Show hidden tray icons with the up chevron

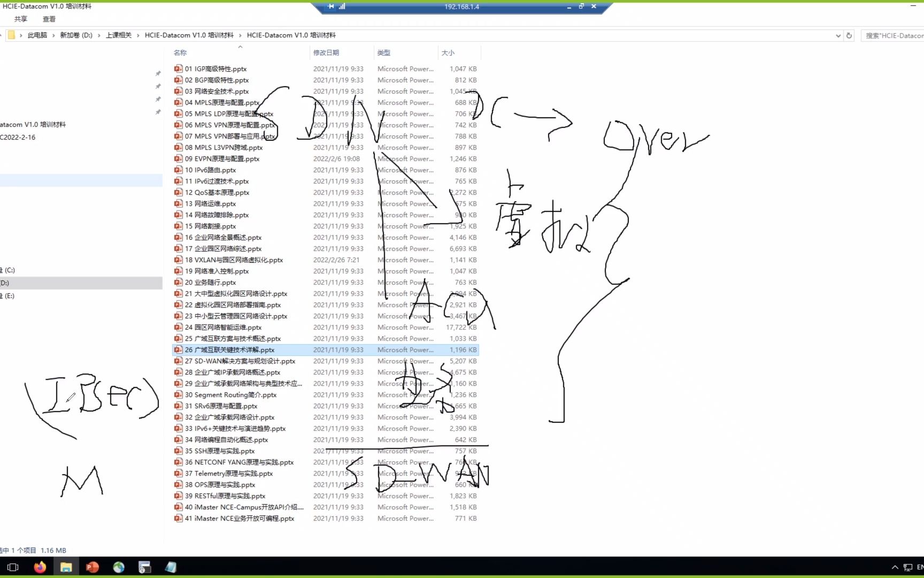point(895,567)
